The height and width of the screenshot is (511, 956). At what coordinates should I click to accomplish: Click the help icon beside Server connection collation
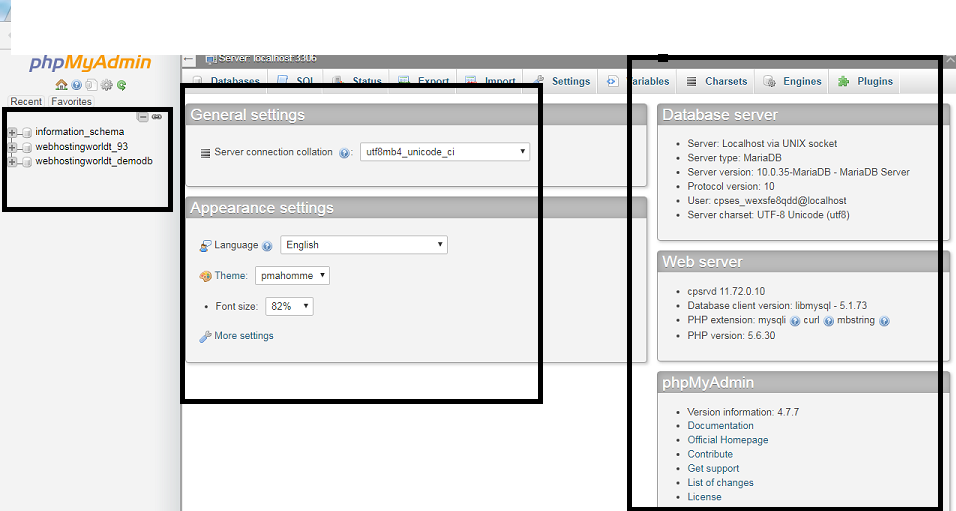pos(344,153)
